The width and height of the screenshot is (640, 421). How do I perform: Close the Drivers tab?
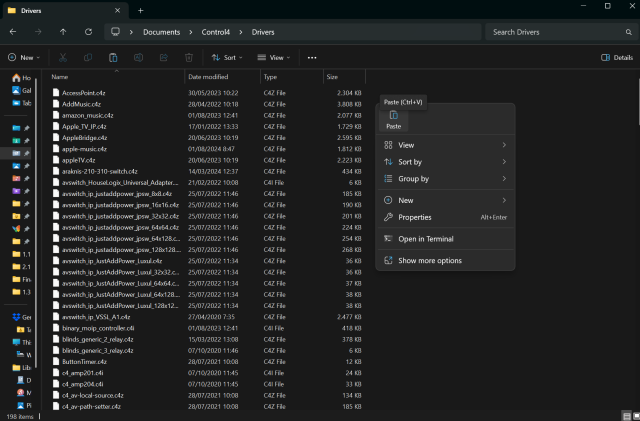click(118, 11)
